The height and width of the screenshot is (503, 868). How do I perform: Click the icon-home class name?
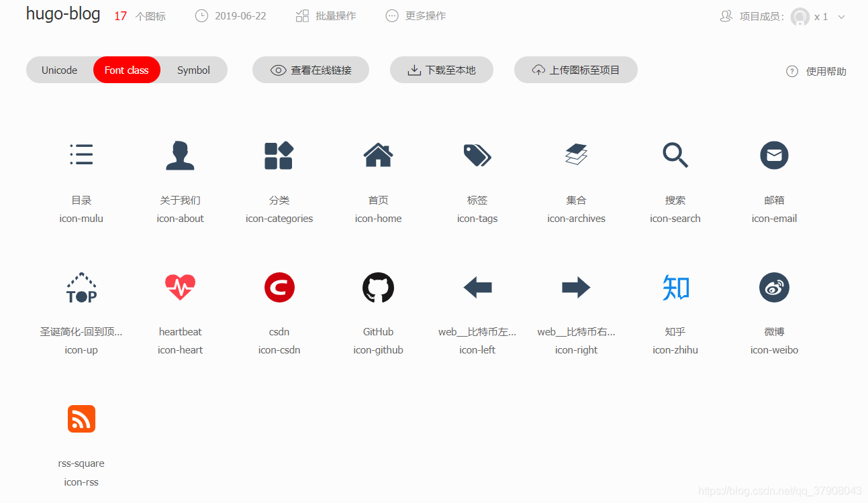coord(378,219)
